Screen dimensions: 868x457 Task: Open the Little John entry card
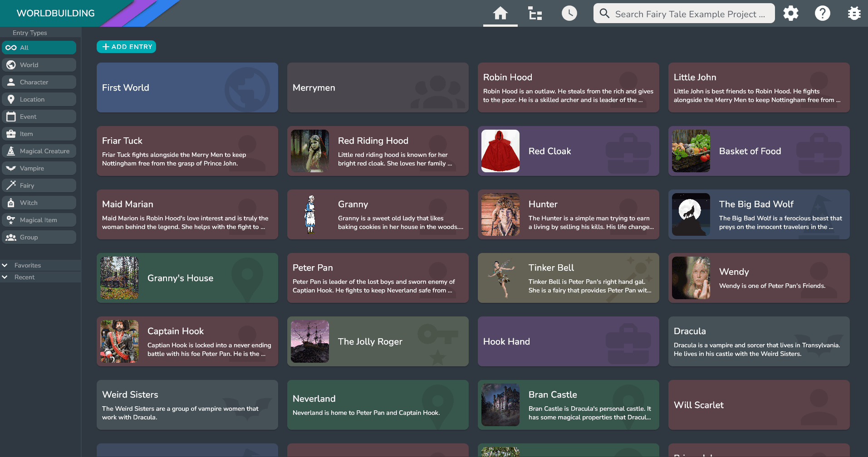759,88
